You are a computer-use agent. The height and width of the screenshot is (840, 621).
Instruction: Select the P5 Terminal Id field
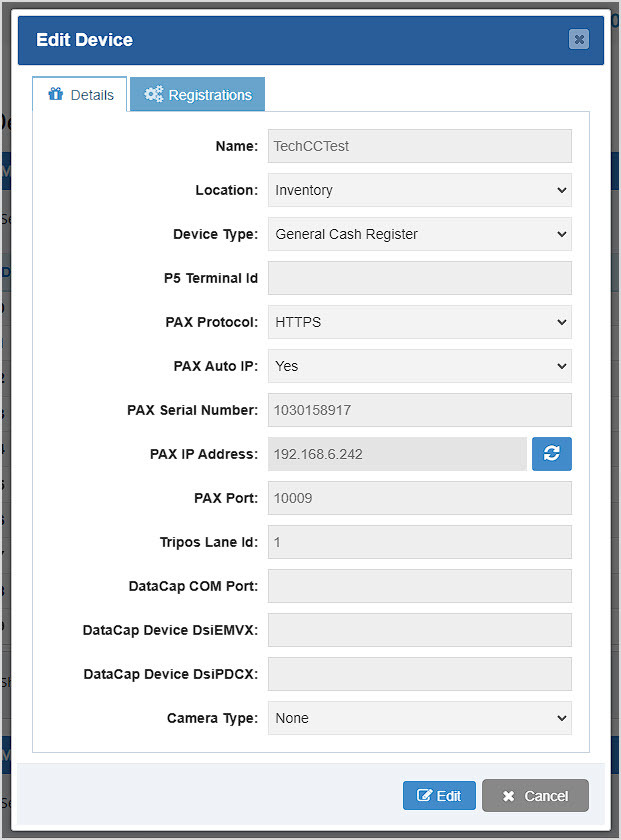pos(419,278)
